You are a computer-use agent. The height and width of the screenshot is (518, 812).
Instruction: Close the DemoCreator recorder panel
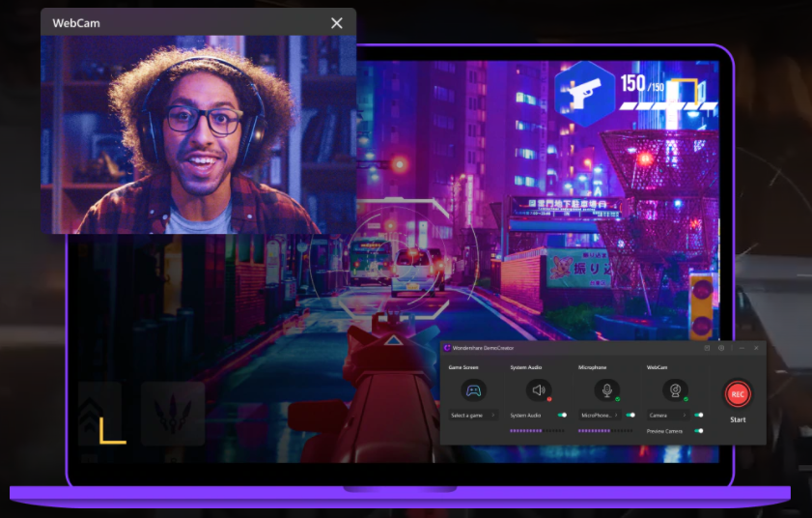point(756,348)
